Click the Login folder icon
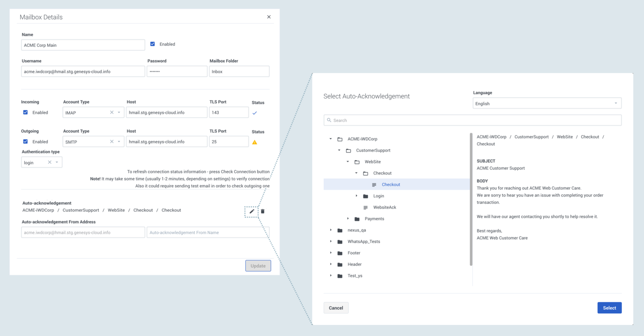This screenshot has width=644, height=336. coord(365,196)
